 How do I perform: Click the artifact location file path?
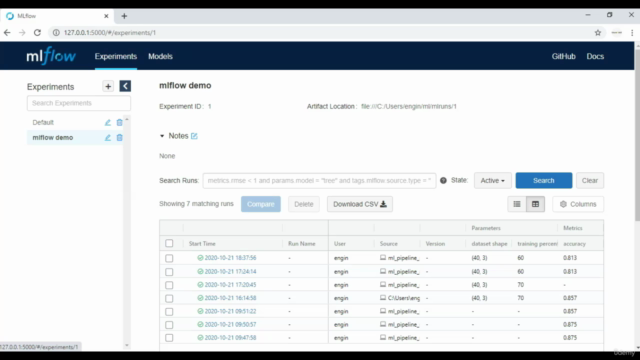point(409,107)
